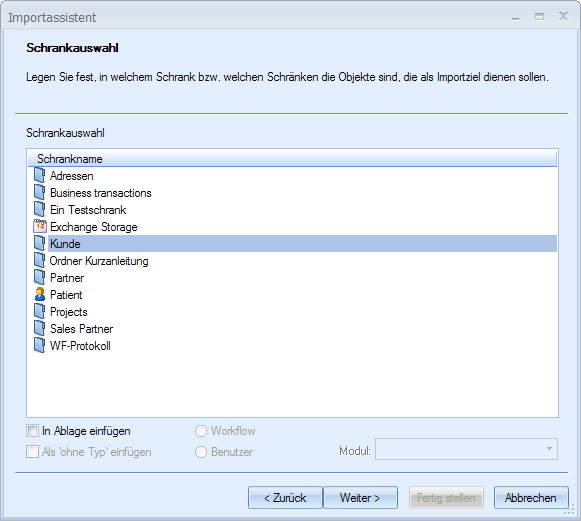Image resolution: width=581 pixels, height=521 pixels.
Task: Click the Kunde cabinet icon
Action: 40,243
